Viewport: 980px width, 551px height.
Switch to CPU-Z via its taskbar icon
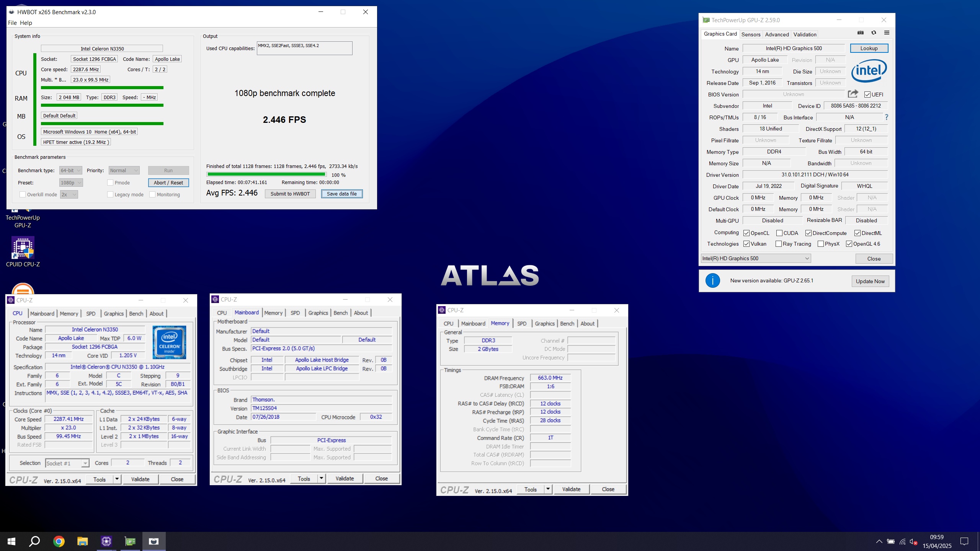pos(106,541)
